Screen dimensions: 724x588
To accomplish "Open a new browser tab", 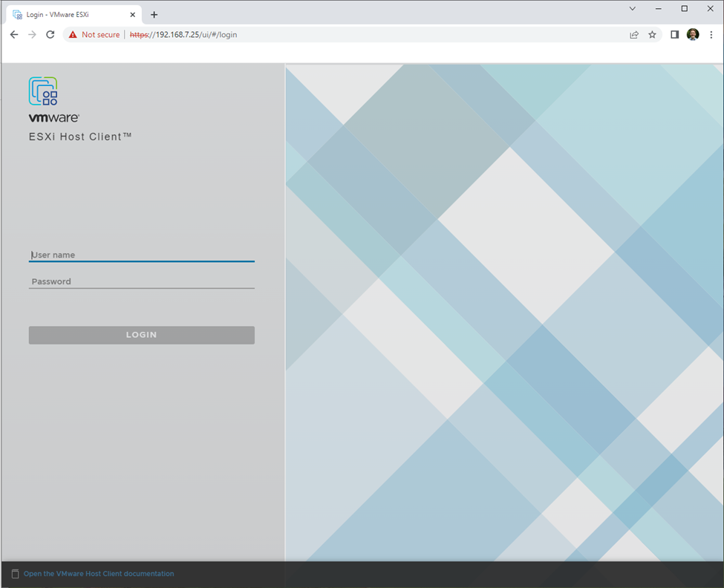I will 154,15.
